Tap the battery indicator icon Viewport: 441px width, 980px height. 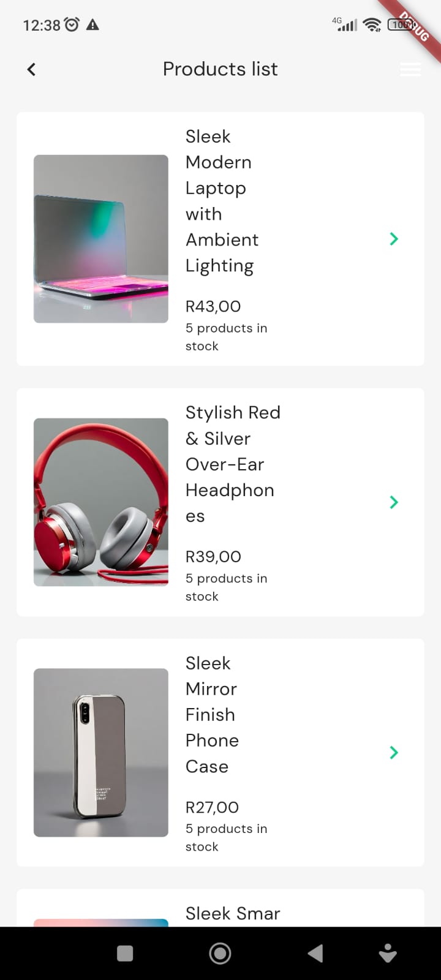pos(401,24)
